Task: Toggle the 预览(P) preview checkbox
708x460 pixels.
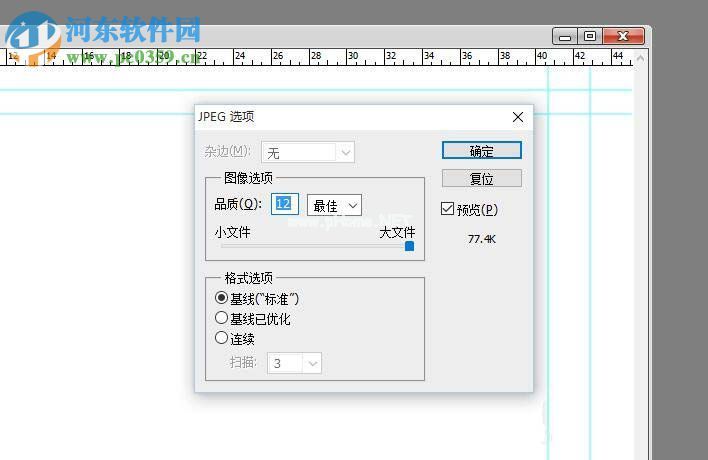Action: 447,209
